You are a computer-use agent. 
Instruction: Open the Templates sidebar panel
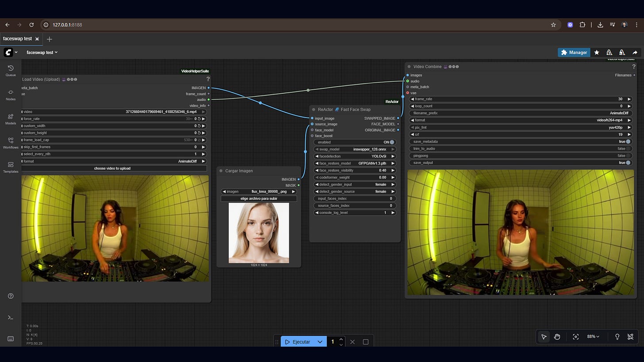pyautogui.click(x=11, y=167)
